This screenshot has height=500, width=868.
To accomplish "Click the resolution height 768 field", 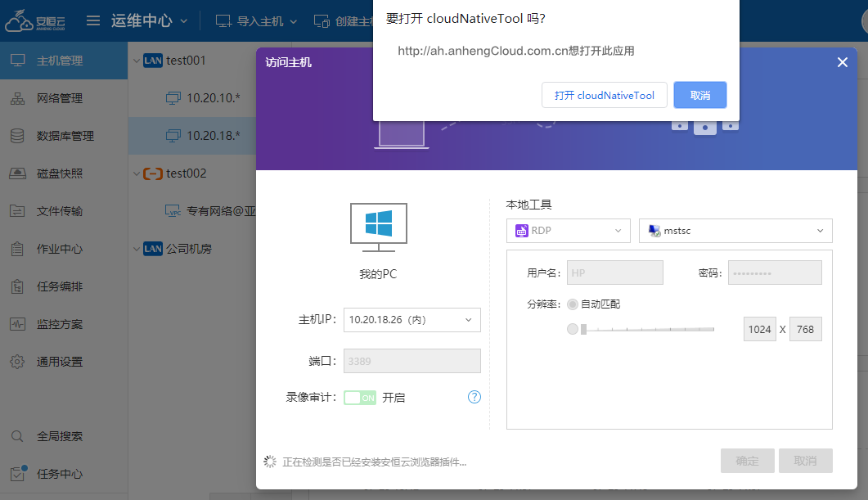I will [806, 329].
